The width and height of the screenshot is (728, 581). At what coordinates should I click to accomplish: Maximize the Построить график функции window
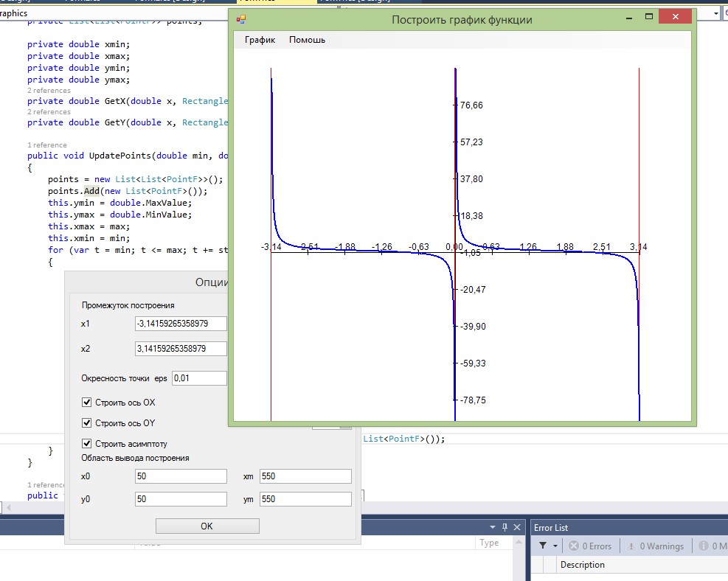pyautogui.click(x=649, y=17)
